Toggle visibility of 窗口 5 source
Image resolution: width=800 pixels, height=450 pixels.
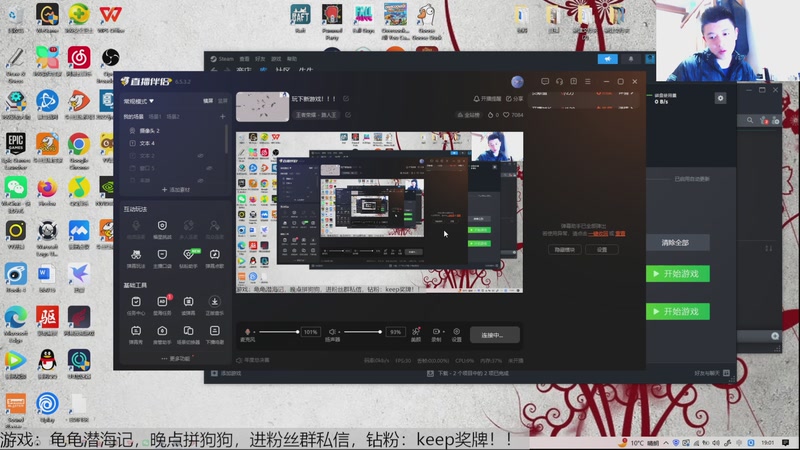click(x=209, y=168)
